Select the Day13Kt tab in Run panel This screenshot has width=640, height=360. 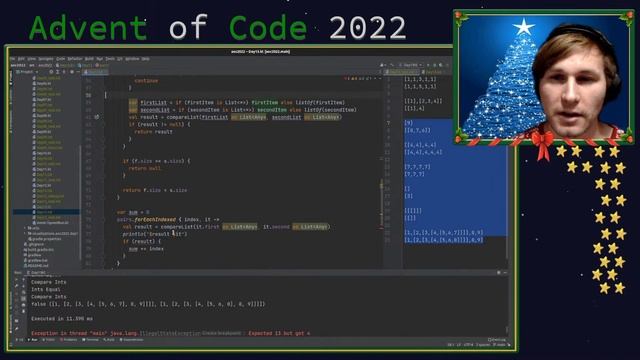(x=38, y=272)
